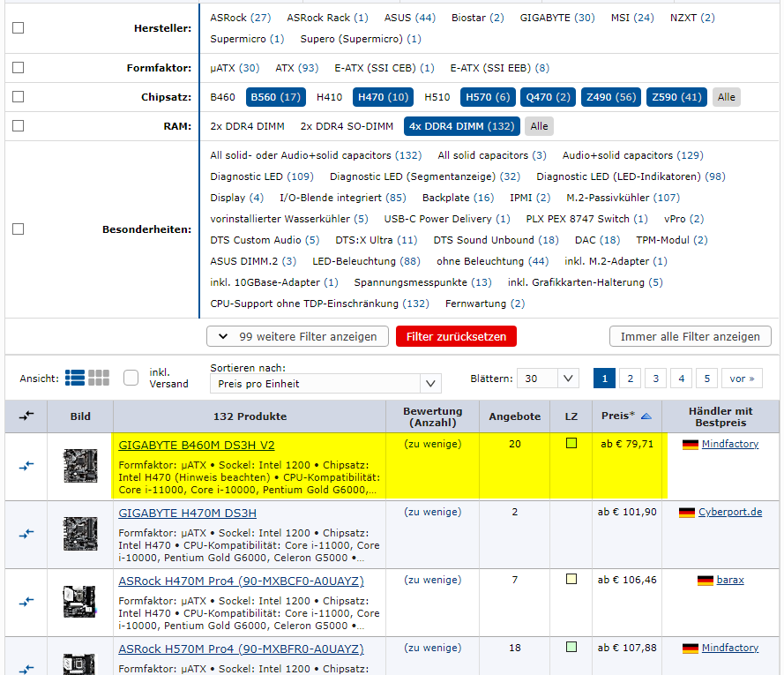
Task: Switch to list view icon
Action: (75, 378)
